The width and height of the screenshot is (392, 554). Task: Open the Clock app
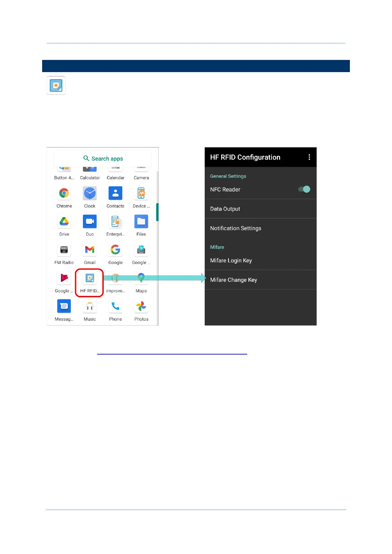tap(90, 194)
